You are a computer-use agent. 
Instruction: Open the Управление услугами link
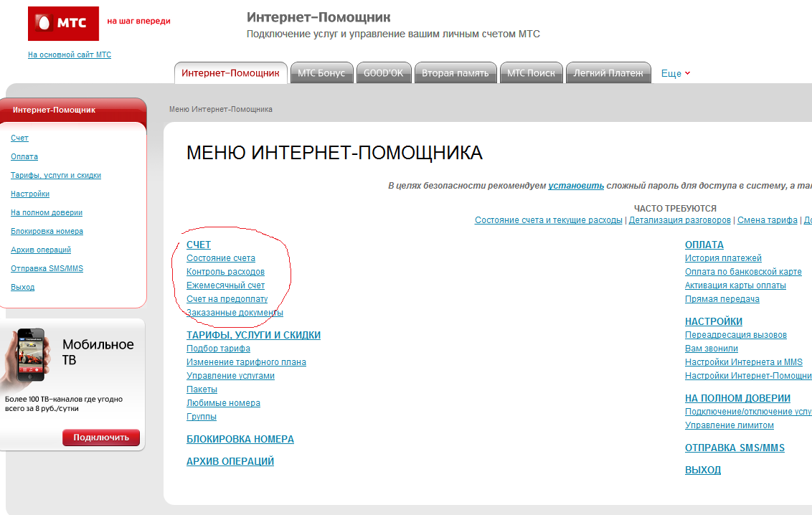[x=230, y=376]
